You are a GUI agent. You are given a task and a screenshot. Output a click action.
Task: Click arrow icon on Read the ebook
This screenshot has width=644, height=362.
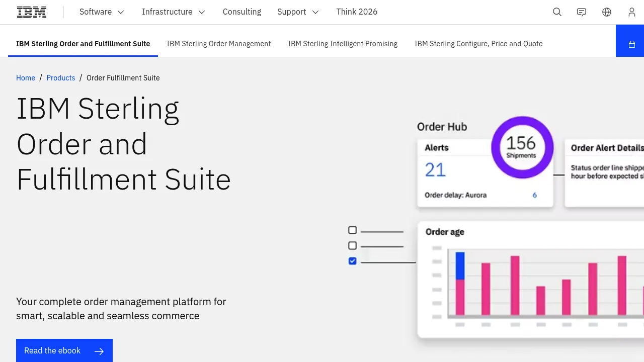pyautogui.click(x=99, y=351)
